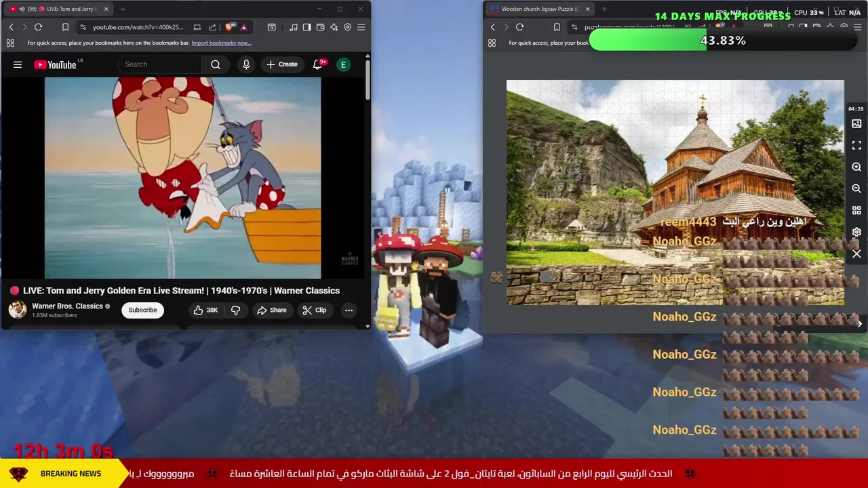Image resolution: width=868 pixels, height=488 pixels.
Task: Open YouTube notifications bell
Action: pyautogui.click(x=317, y=64)
